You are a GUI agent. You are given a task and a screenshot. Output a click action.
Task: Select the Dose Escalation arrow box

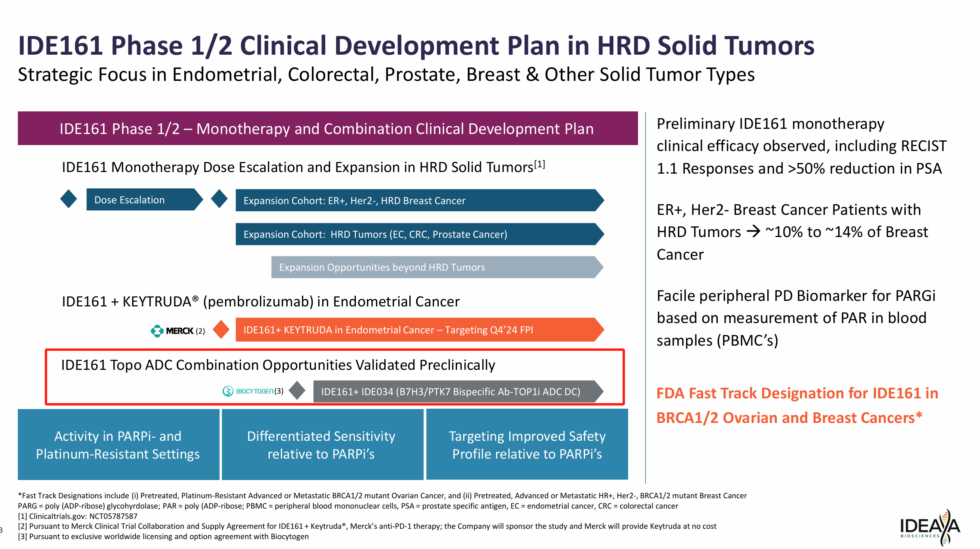[x=144, y=199]
